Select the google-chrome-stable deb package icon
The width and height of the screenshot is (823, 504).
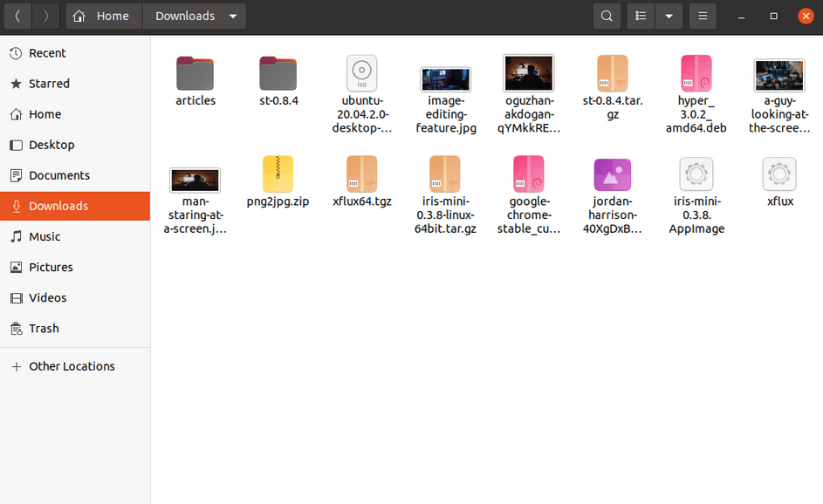point(529,174)
